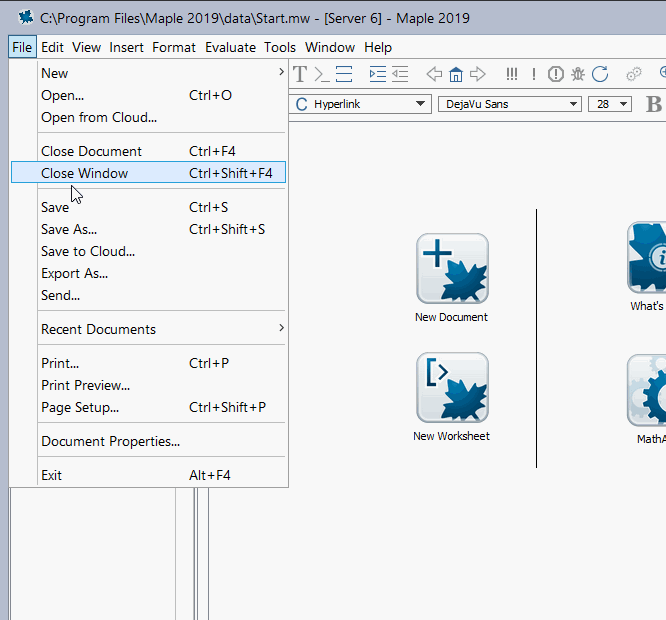Open the View menu
Screen dimensions: 666x620
click(x=86, y=47)
